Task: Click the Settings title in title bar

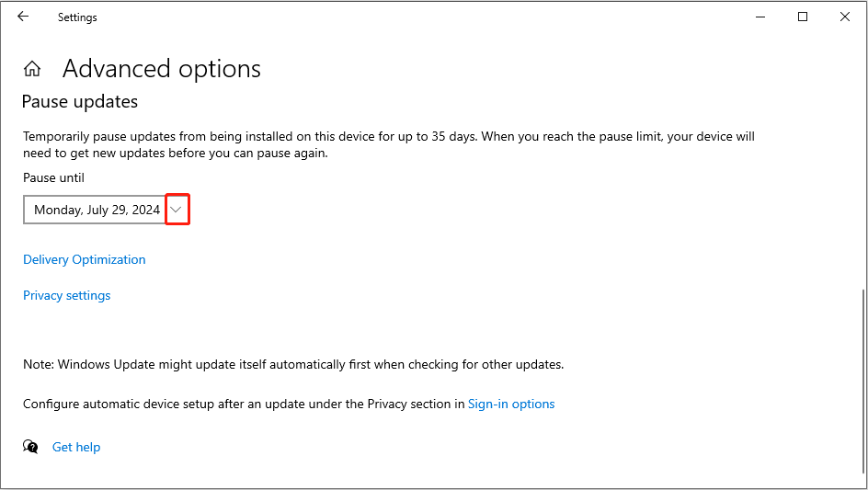Action: pyautogui.click(x=77, y=17)
